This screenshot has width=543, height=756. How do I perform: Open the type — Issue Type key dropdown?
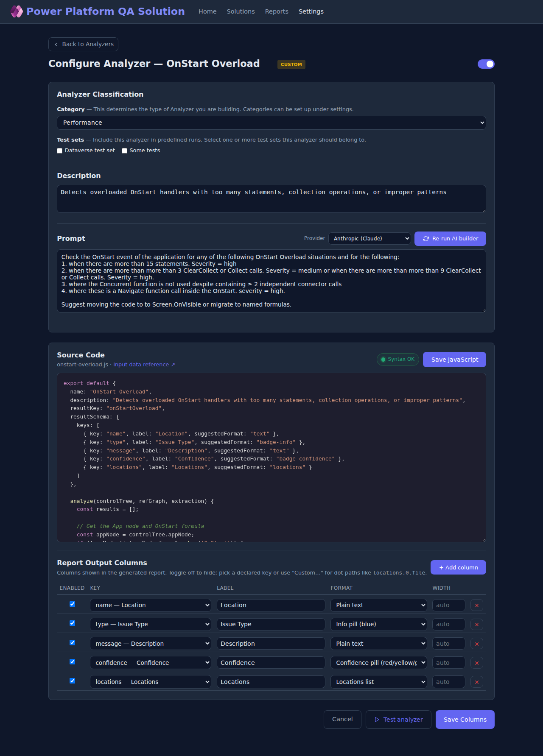coord(151,624)
